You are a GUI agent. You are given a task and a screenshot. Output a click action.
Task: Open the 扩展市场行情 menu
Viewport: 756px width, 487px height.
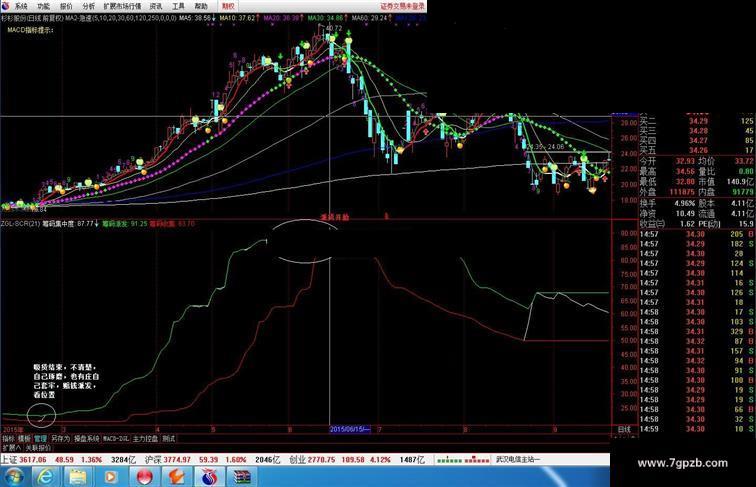coord(122,6)
